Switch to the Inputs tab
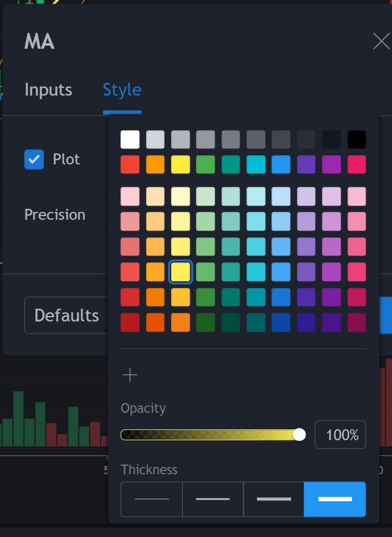 click(48, 90)
